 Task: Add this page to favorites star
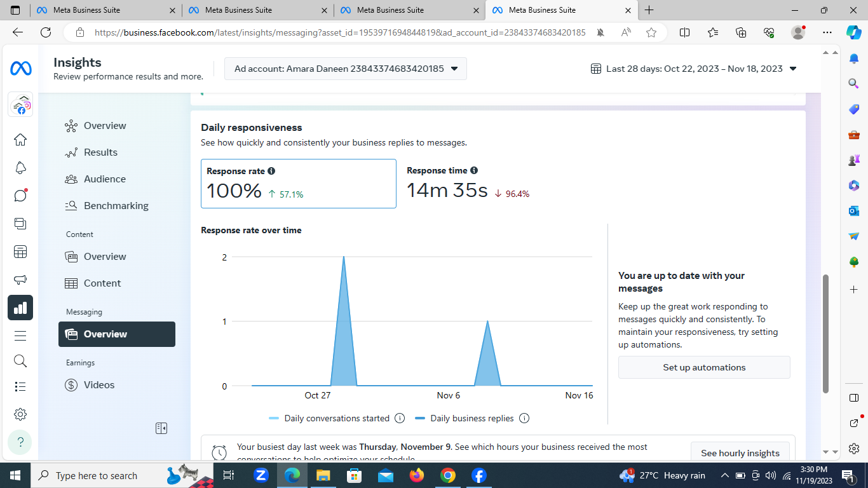click(x=651, y=32)
